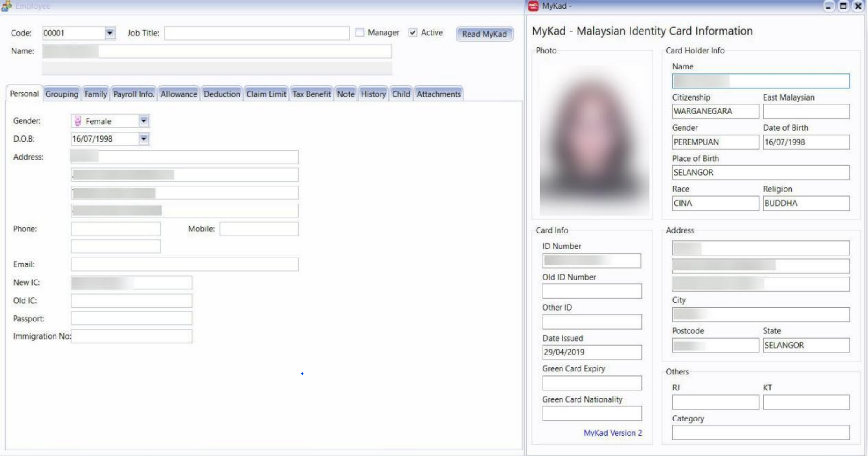Click the red MyKad window icon
868x456 pixels.
point(534,6)
